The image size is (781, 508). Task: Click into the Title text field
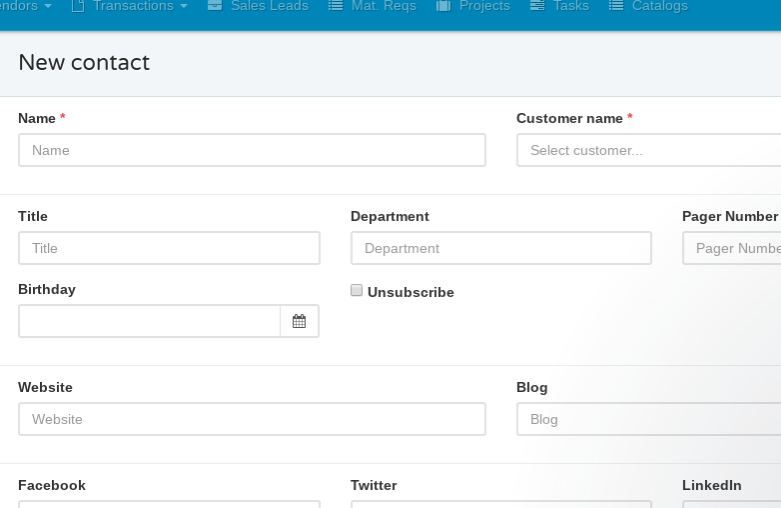[x=169, y=248]
